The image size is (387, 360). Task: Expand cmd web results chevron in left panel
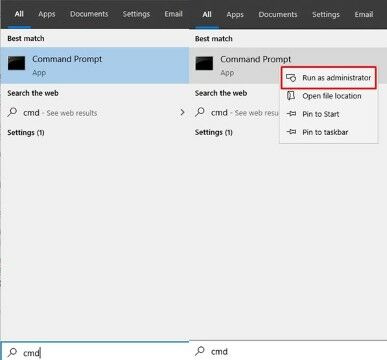click(182, 112)
